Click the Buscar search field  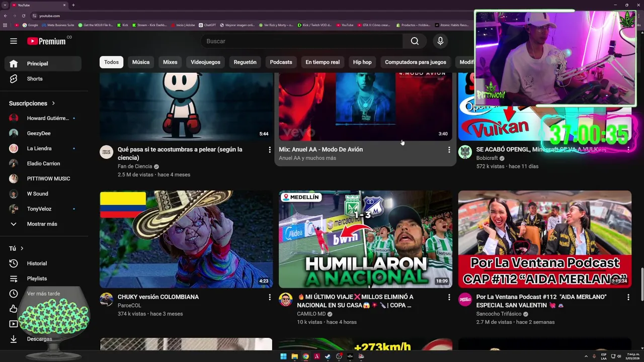(301, 41)
